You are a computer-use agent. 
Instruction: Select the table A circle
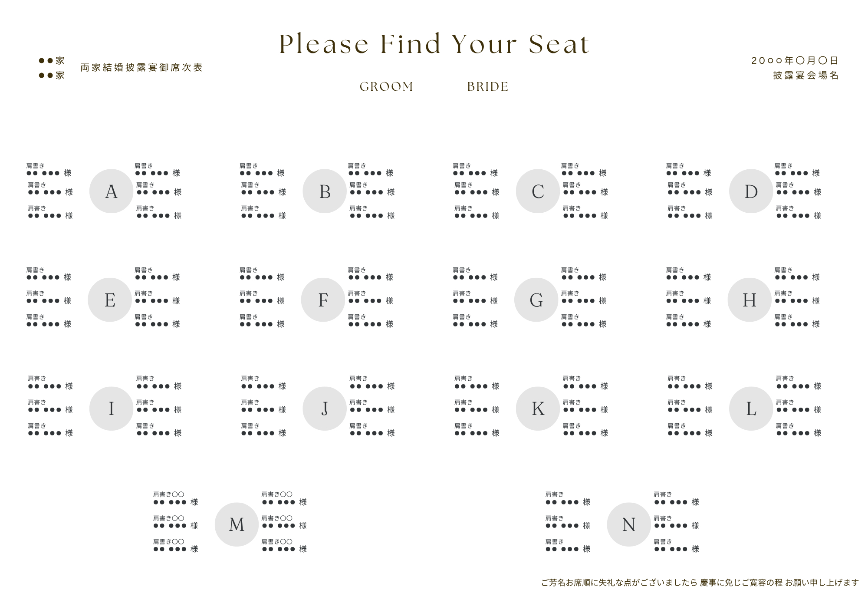[111, 191]
